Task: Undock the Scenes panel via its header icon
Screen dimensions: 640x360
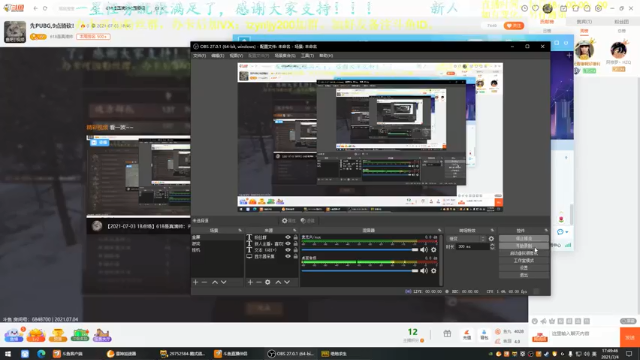Action: (x=240, y=231)
